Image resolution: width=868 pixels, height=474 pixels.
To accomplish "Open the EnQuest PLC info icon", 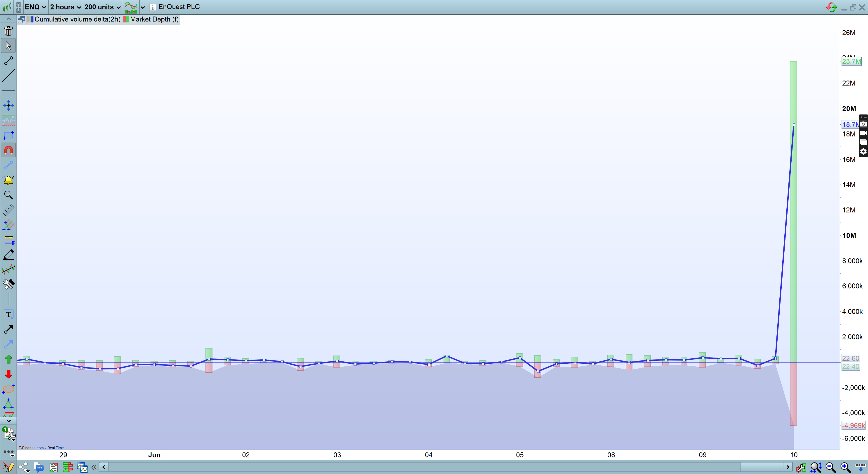I will click(152, 7).
